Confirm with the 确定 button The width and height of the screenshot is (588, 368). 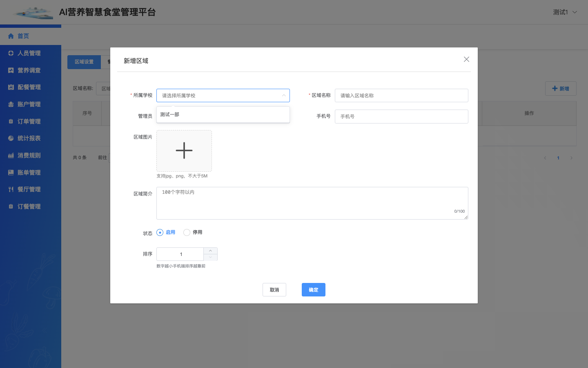pyautogui.click(x=314, y=290)
